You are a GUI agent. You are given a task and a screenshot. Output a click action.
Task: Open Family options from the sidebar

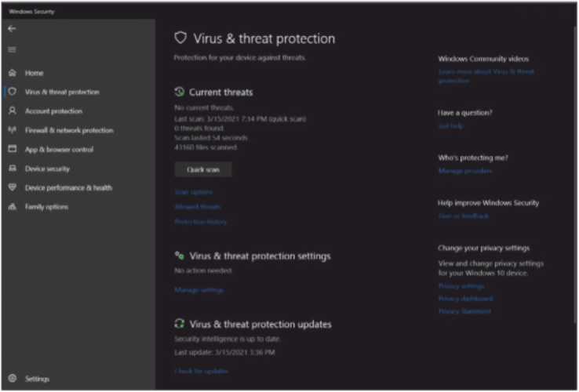[x=46, y=207]
